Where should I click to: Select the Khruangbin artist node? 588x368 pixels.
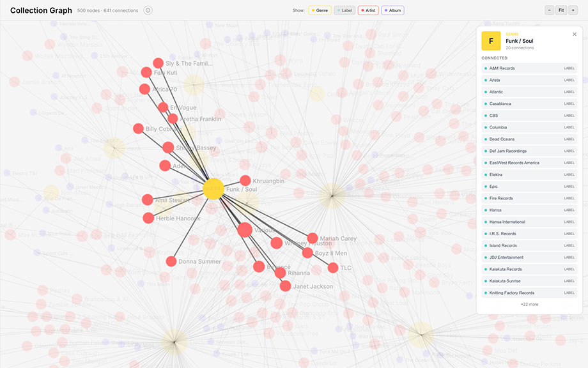click(245, 181)
